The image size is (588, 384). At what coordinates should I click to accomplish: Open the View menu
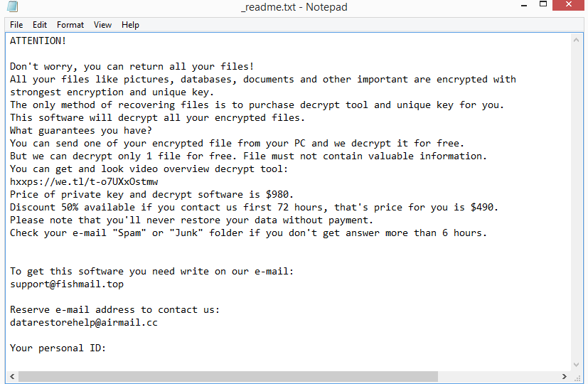(103, 25)
